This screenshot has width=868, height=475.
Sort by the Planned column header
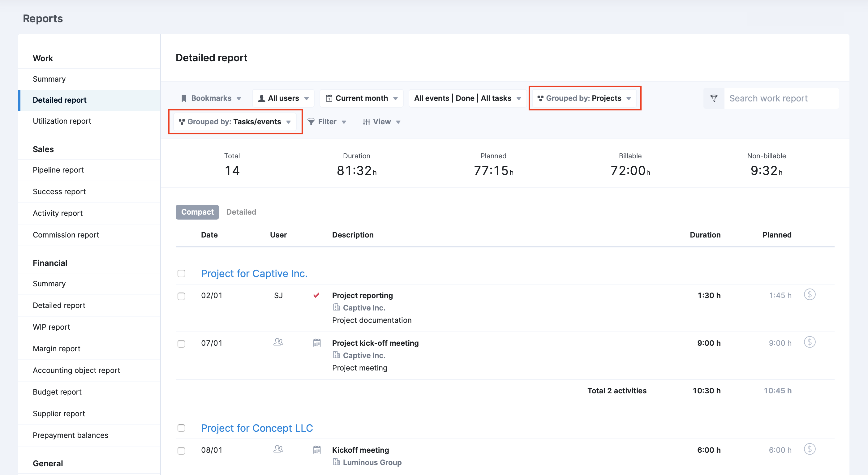(777, 235)
